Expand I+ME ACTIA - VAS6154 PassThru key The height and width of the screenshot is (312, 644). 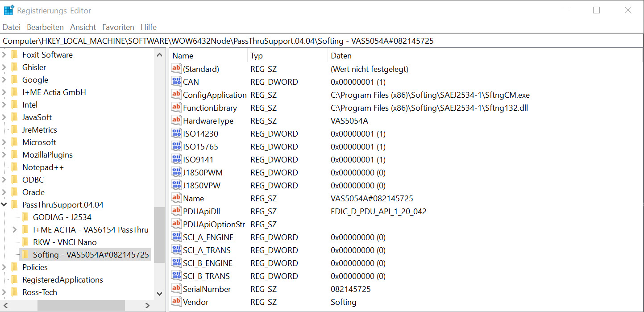pyautogui.click(x=15, y=230)
